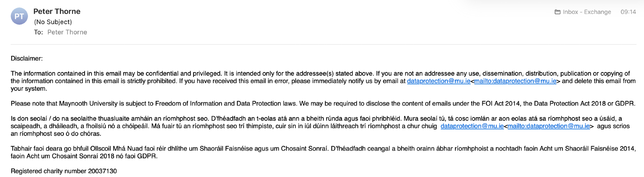The image size is (644, 177).
Task: Click the words "your system." in English disclaimer
Action: pos(29,89)
